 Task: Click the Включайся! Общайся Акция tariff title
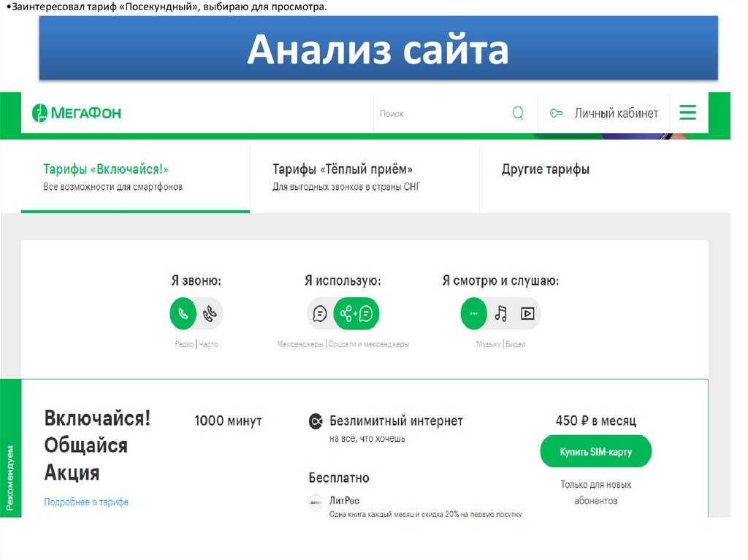click(97, 445)
